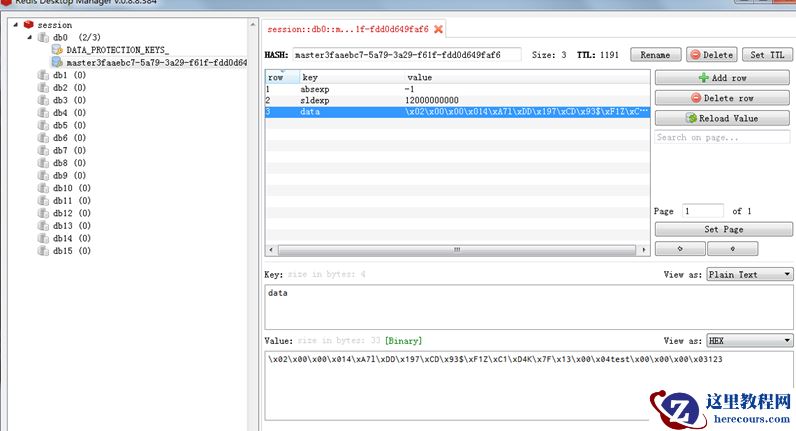Click the db7 database icon
The height and width of the screenshot is (431, 796).
coord(43,150)
